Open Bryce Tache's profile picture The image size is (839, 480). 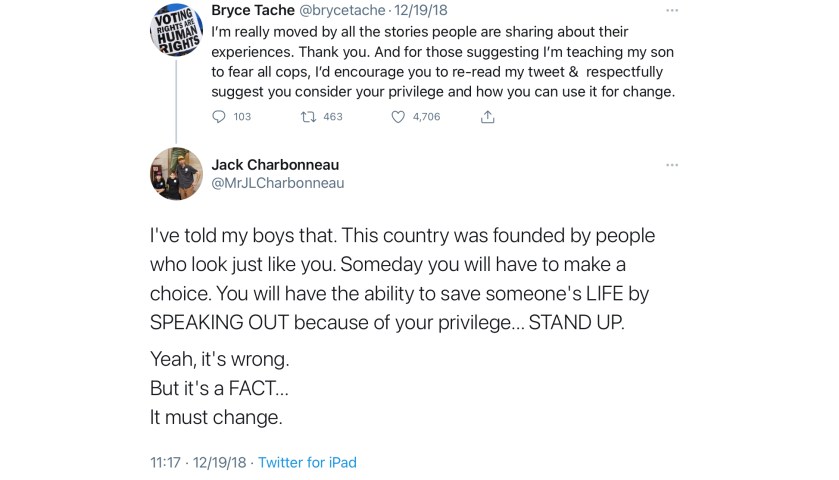(x=176, y=29)
